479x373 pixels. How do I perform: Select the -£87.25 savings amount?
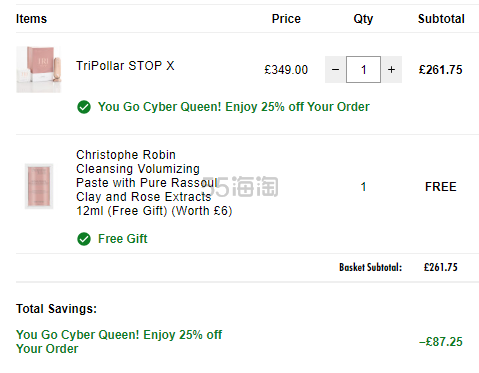pyautogui.click(x=441, y=342)
